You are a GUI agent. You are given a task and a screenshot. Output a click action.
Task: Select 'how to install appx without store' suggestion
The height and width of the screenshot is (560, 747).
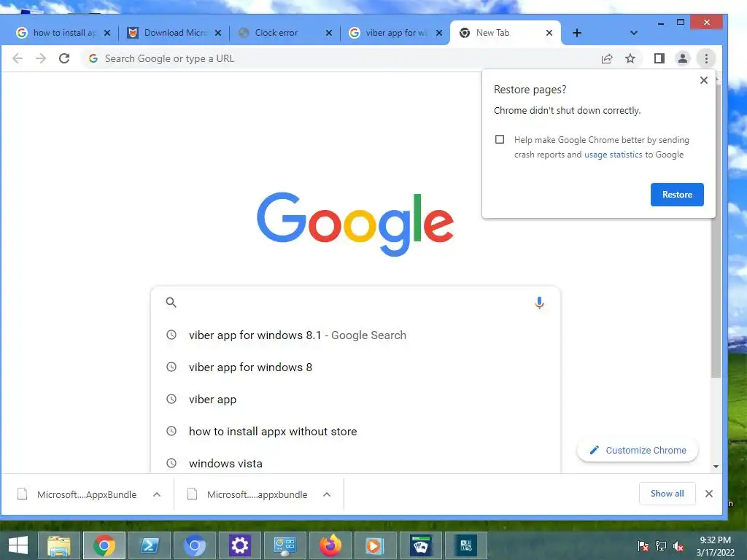point(355,432)
